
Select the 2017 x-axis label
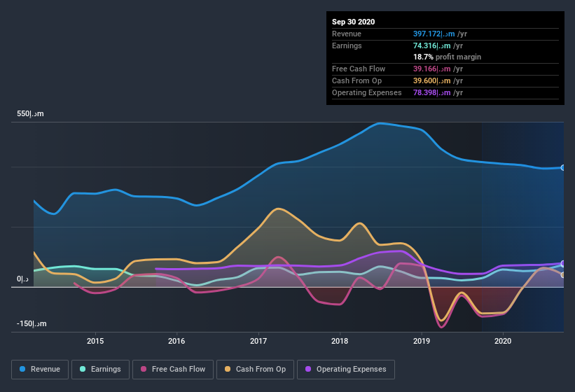[258, 341]
